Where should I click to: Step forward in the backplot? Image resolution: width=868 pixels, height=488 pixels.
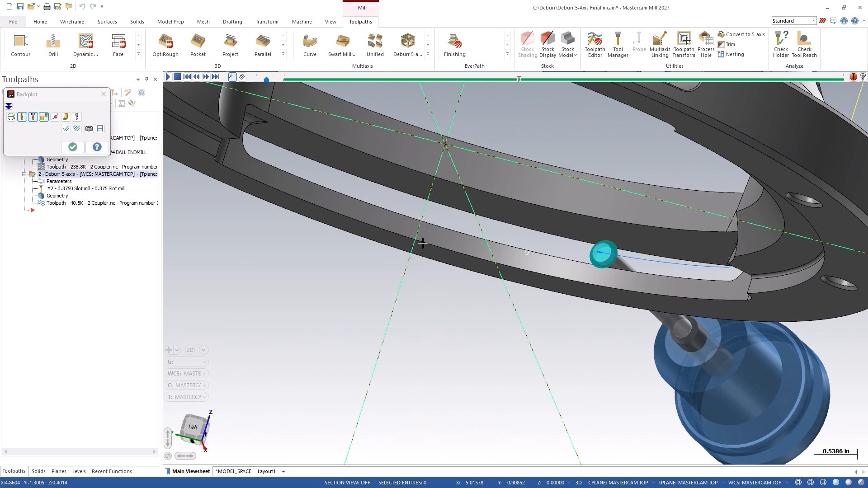[206, 77]
